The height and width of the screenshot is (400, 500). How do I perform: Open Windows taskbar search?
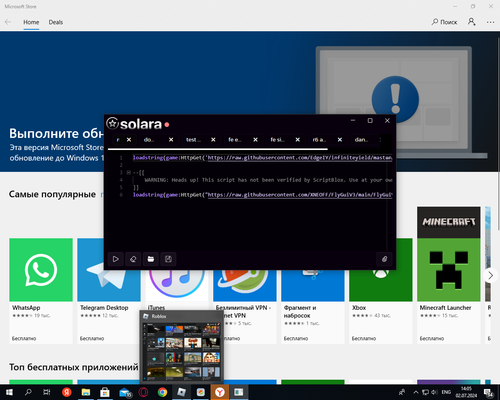coord(28,392)
